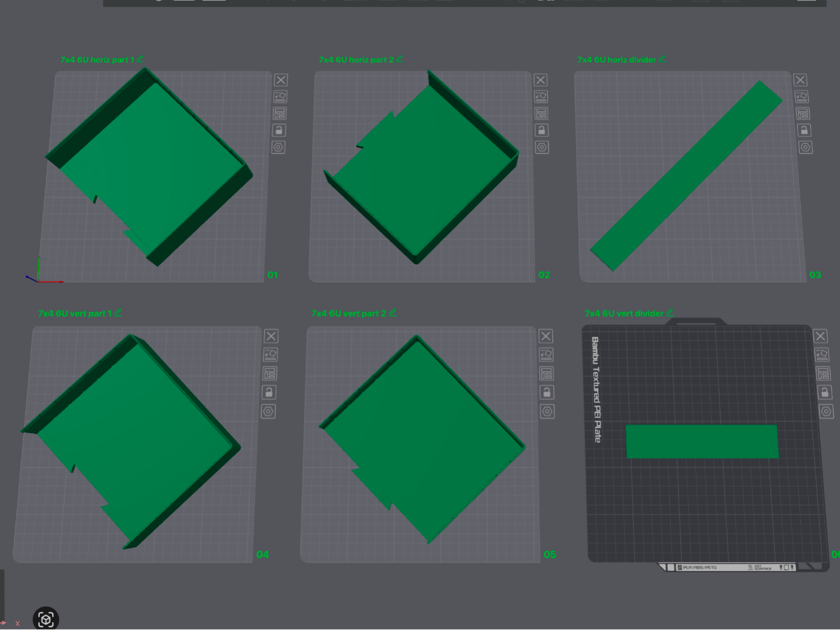The image size is (840, 630).
Task: Open plate settings for plate 01
Action: tap(278, 147)
